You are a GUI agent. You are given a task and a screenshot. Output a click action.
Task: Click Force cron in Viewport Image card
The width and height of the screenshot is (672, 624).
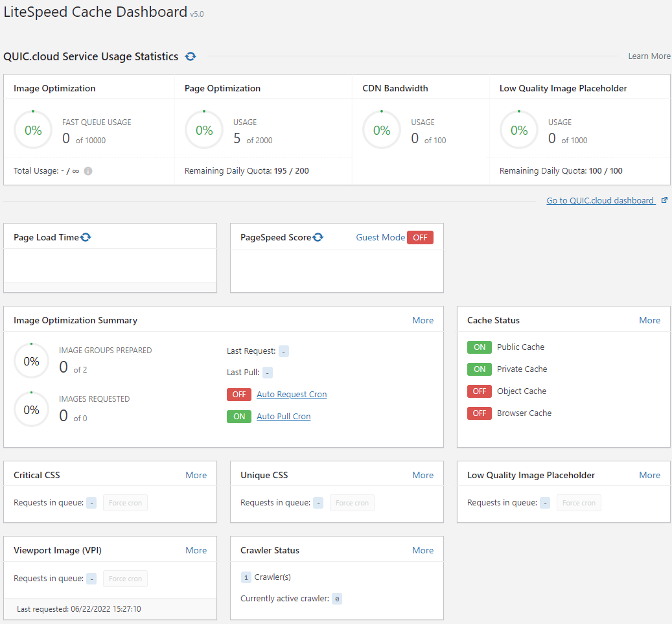[x=125, y=579]
